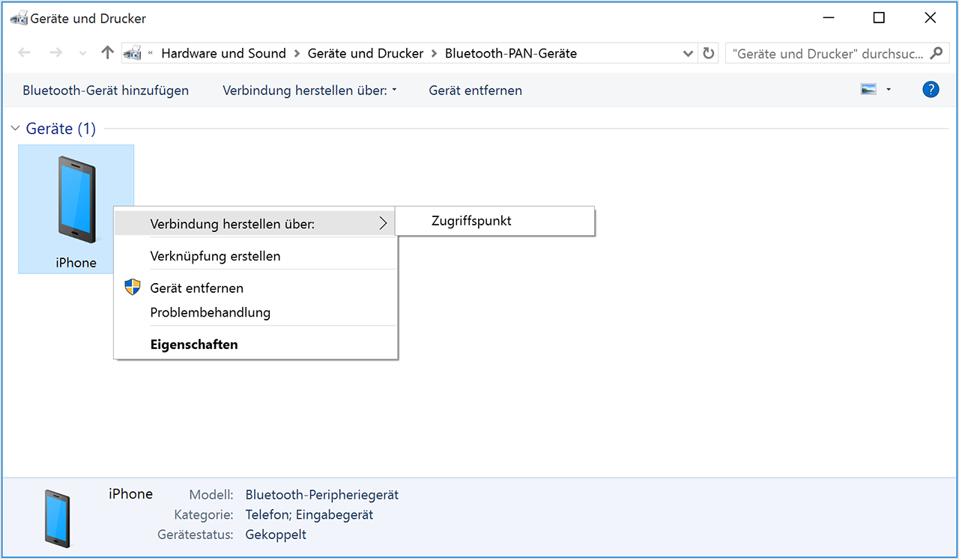The height and width of the screenshot is (560, 959).
Task: Click 'Telefon; Eingabegerät' category text
Action: coord(309,515)
